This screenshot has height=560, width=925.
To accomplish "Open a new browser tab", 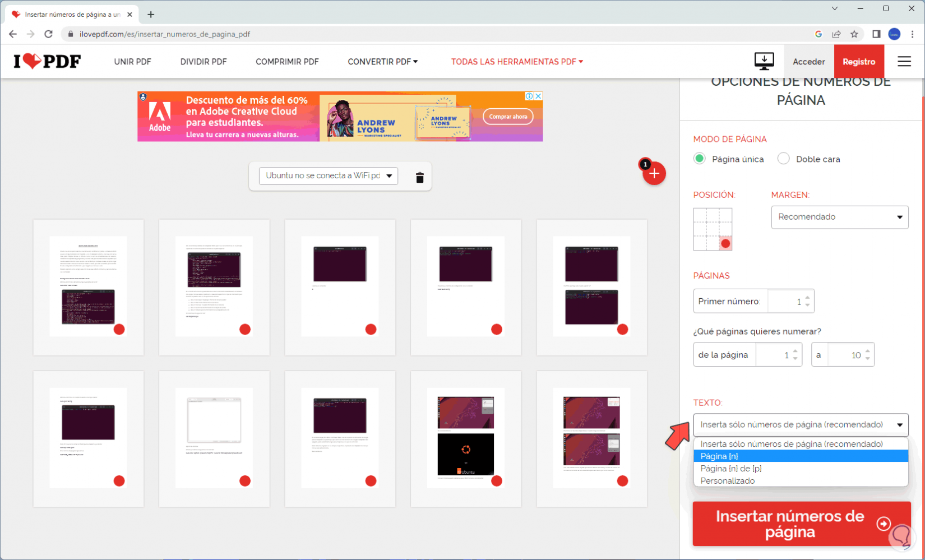I will 151,15.
